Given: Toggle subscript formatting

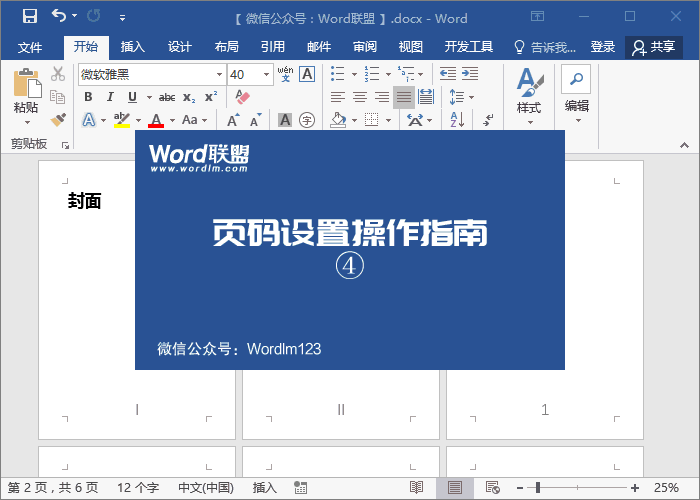Looking at the screenshot, I should [x=189, y=97].
